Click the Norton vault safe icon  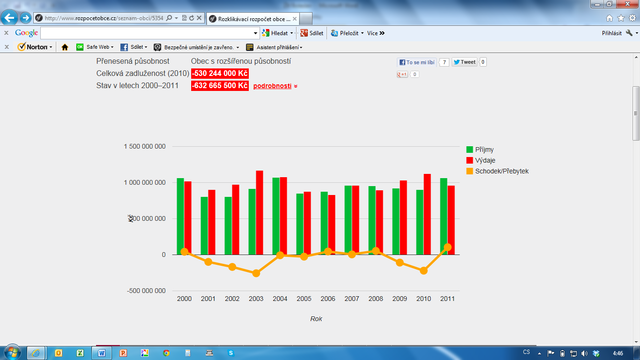(158, 47)
